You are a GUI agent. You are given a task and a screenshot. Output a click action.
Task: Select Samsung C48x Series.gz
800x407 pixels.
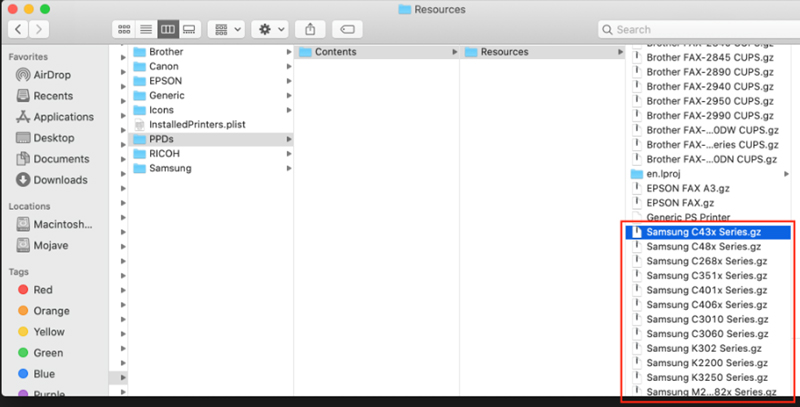(x=709, y=246)
